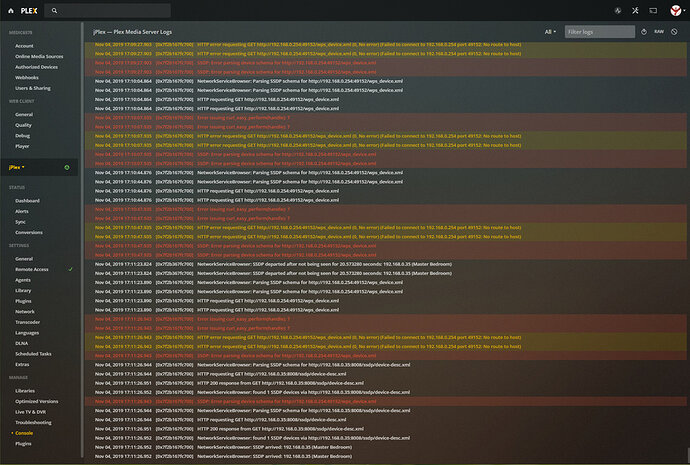Open Sync status page

(20, 222)
